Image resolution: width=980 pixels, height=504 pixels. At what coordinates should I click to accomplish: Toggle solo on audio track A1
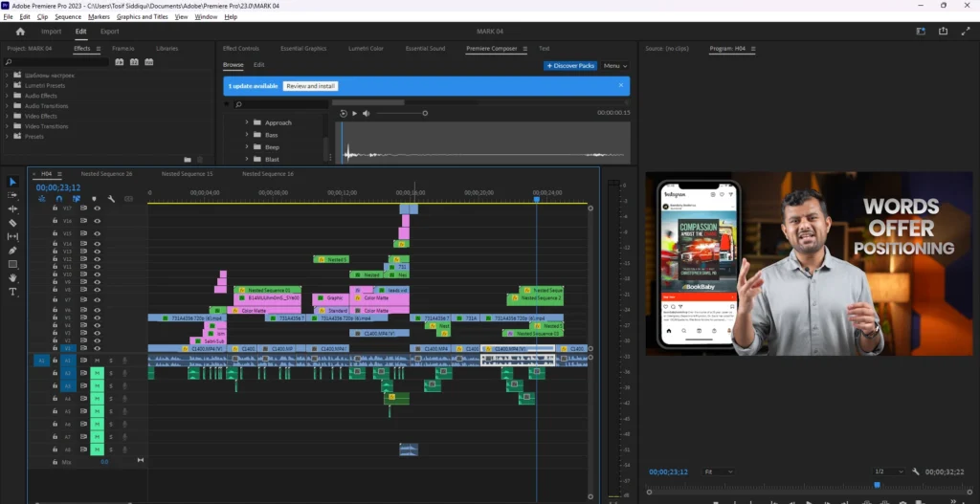110,361
